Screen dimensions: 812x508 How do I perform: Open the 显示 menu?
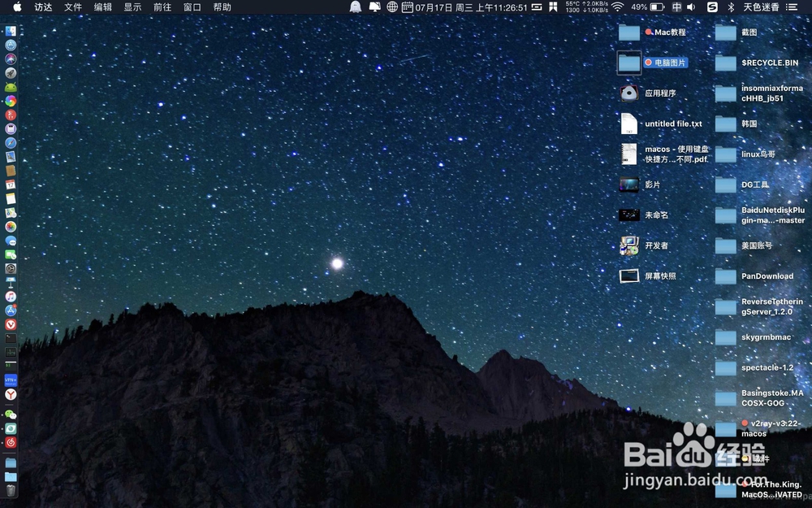tap(132, 7)
